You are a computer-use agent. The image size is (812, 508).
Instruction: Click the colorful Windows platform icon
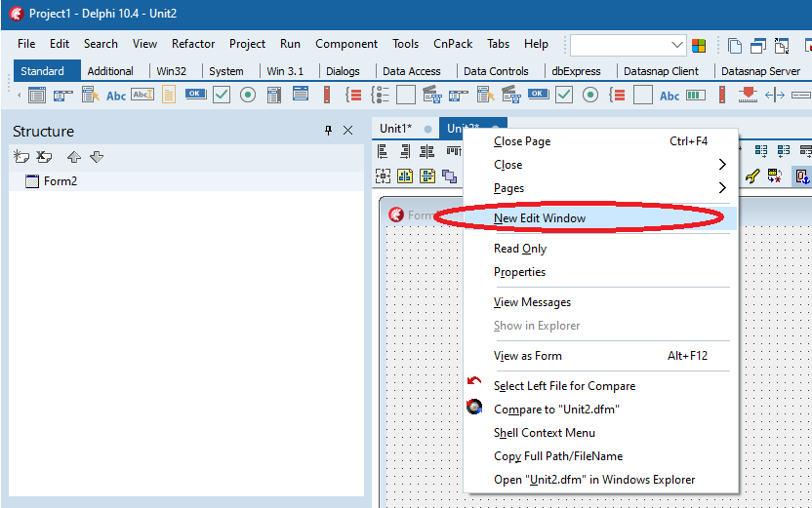click(x=699, y=46)
